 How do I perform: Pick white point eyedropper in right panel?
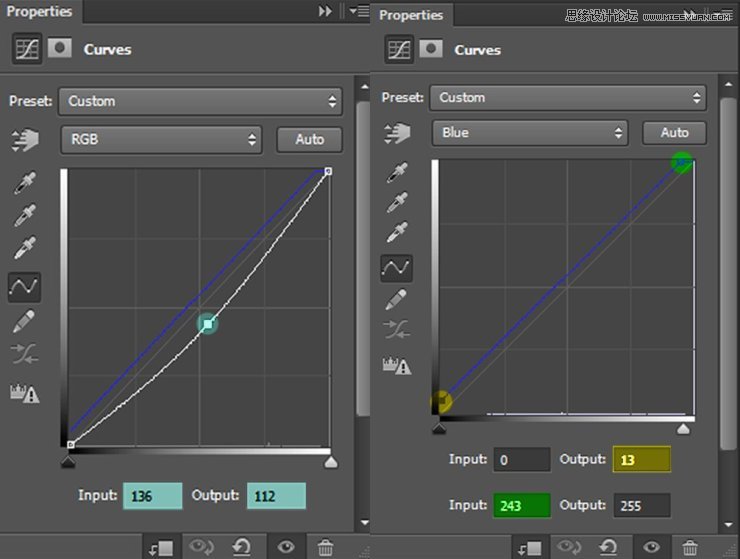coord(397,232)
